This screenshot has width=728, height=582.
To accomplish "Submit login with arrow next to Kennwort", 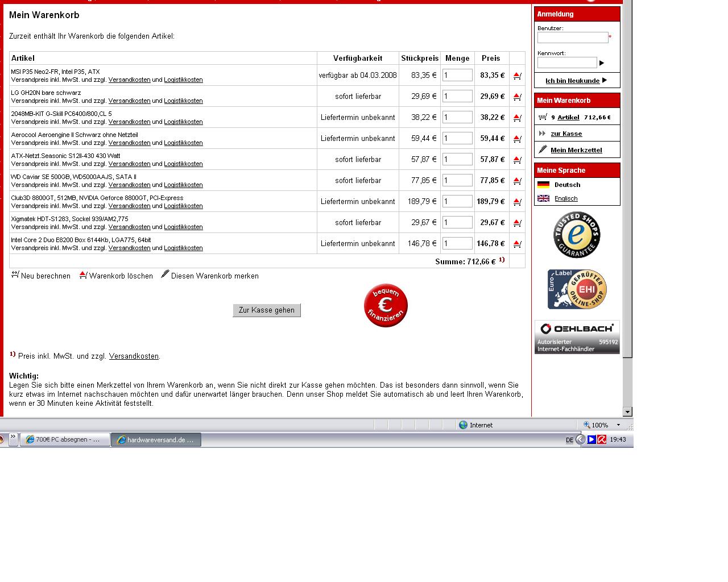I will click(x=602, y=63).
